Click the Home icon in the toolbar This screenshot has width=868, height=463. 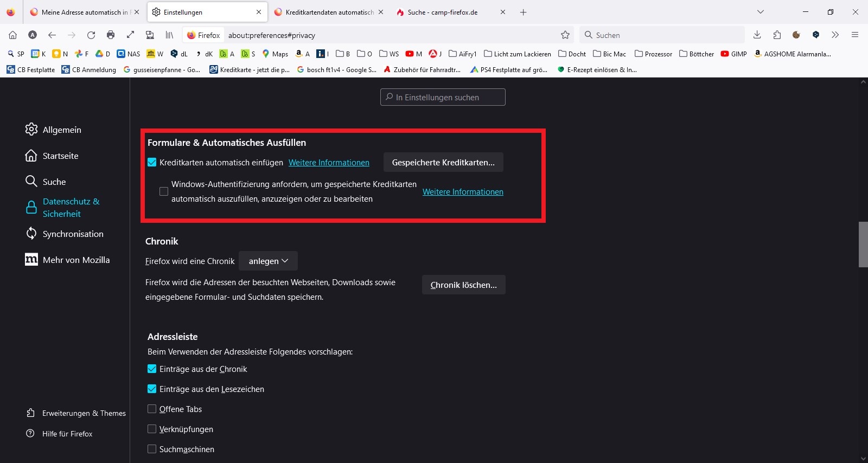[x=13, y=35]
